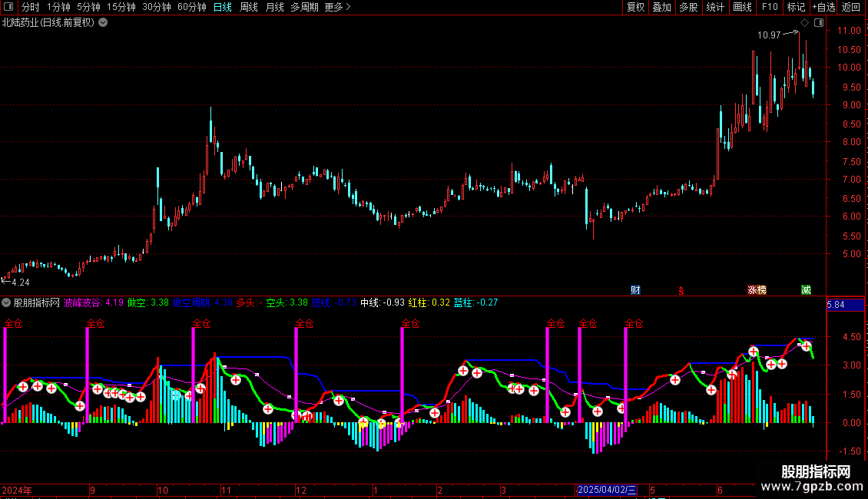
Task: Click the 2025/04/02/三 date marker
Action: click(607, 490)
